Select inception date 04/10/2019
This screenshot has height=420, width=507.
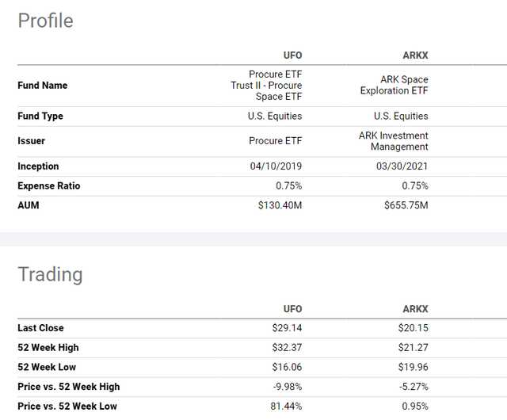click(276, 166)
